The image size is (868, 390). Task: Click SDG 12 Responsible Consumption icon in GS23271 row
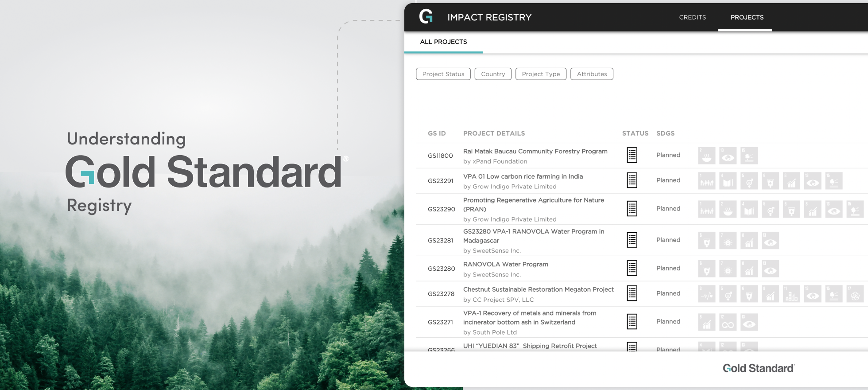pyautogui.click(x=728, y=322)
